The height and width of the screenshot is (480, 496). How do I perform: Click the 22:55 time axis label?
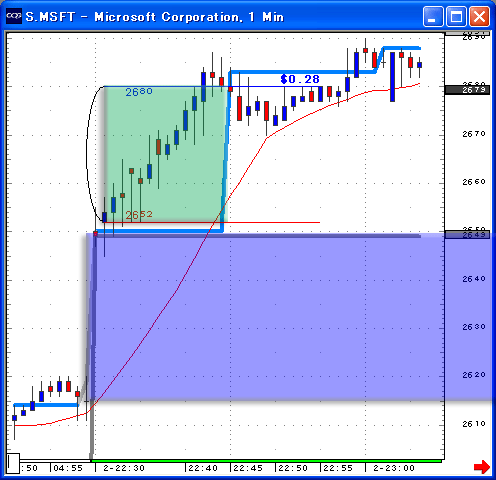(338, 468)
